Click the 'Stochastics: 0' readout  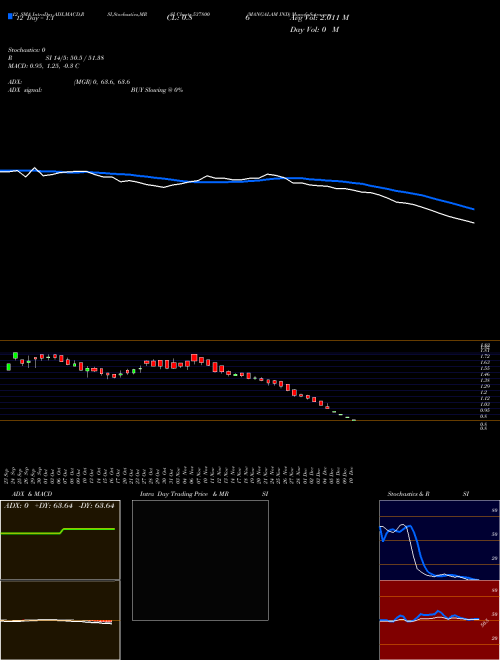(x=27, y=50)
